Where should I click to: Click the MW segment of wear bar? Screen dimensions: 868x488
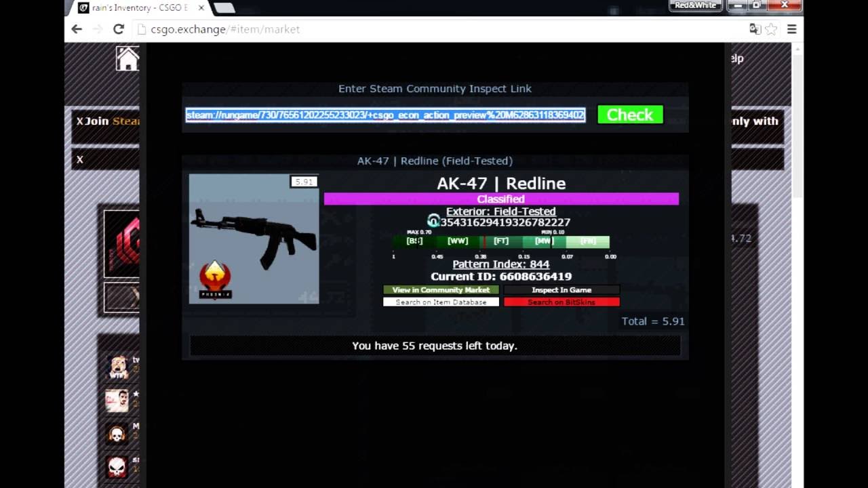[x=544, y=241]
